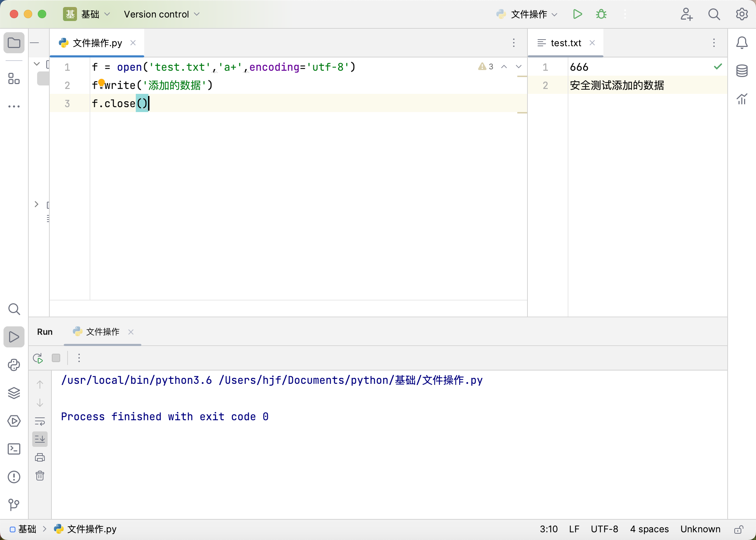Open the Problems tool window icon
Image resolution: width=756 pixels, height=540 pixels.
pos(14,477)
